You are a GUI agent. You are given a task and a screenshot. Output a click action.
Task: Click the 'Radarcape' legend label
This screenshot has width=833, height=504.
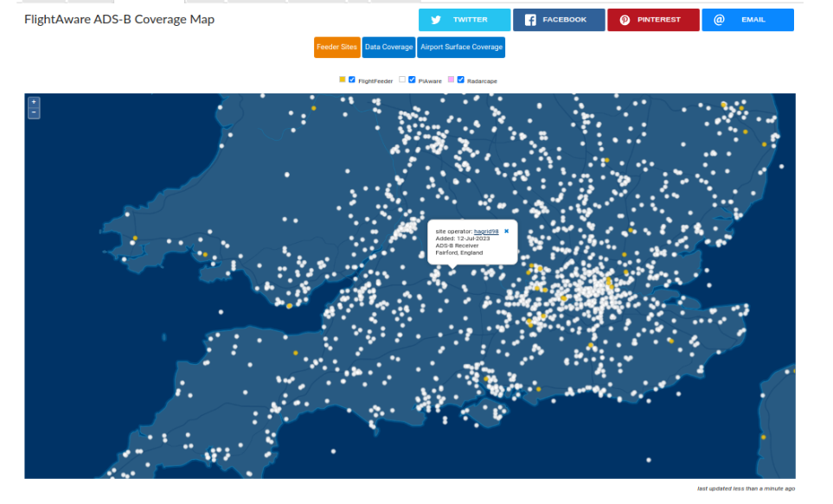[482, 81]
